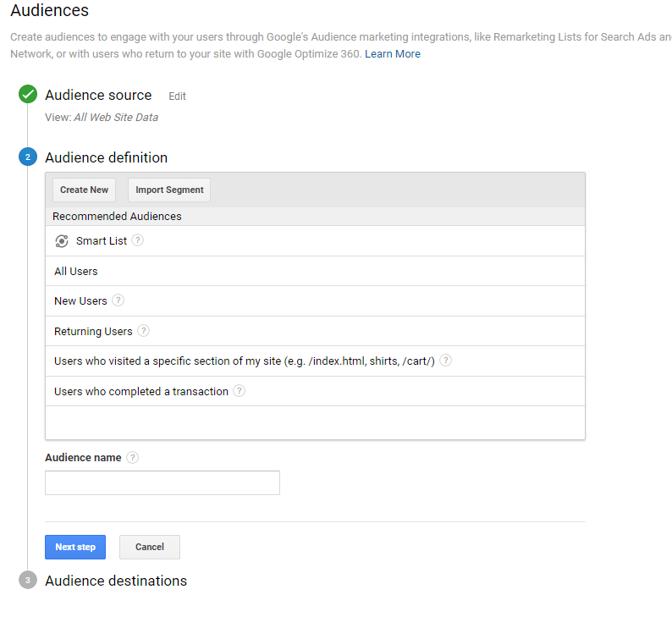Focus the Audience name input field
This screenshot has width=672, height=617.
tap(162, 483)
